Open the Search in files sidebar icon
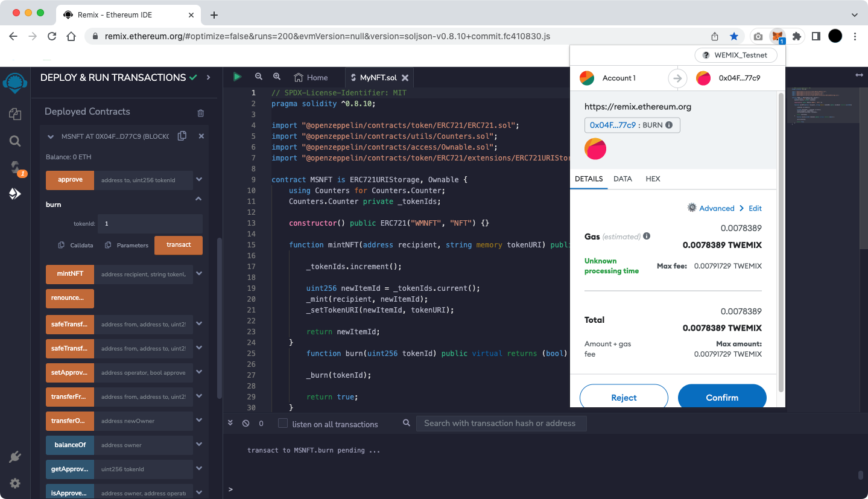Image resolution: width=868 pixels, height=499 pixels. pos(15,141)
